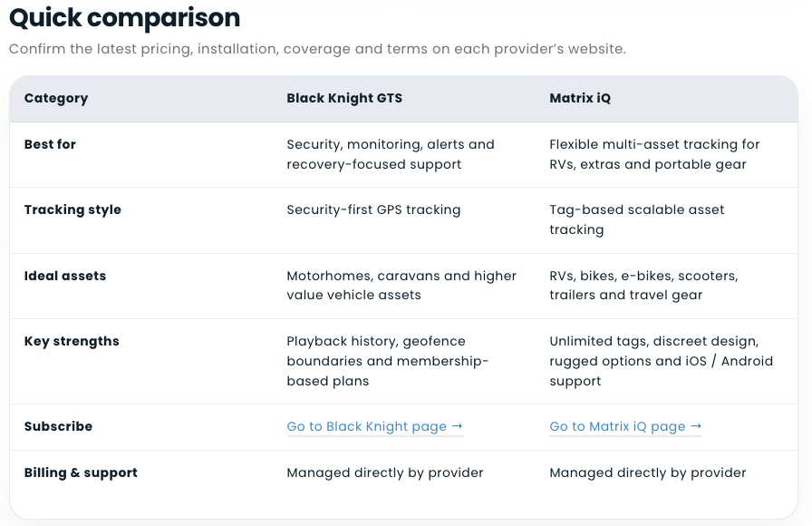Click the Security-first GPS tracking cell
This screenshot has width=812, height=526.
[x=373, y=209]
